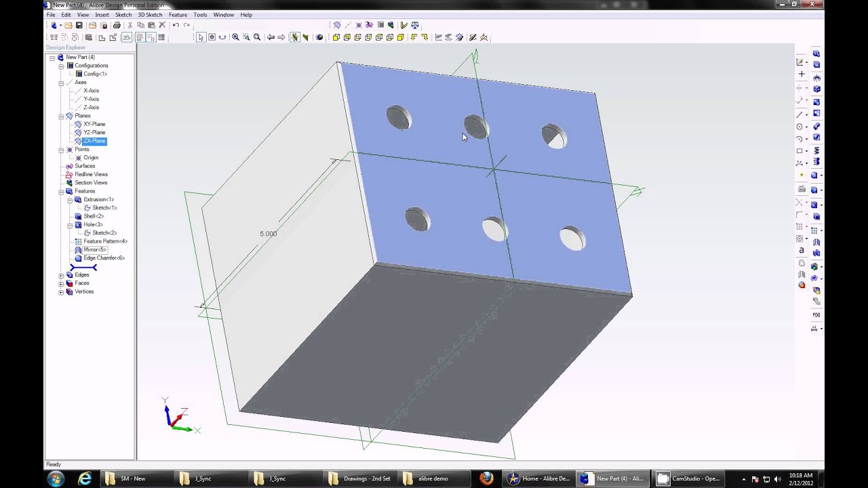Select Feature Pattern<4> in tree
This screenshot has height=488, width=868.
(105, 241)
